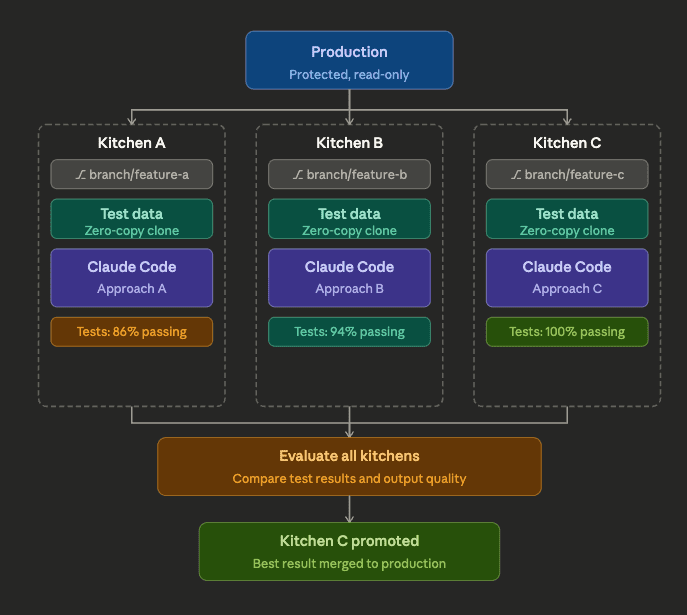
Task: Click the Kitchen A heading
Action: coord(132,143)
